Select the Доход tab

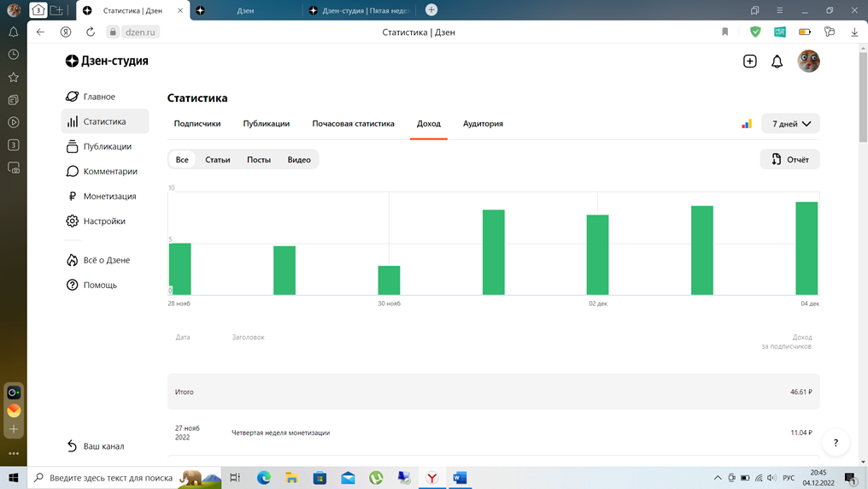click(429, 123)
